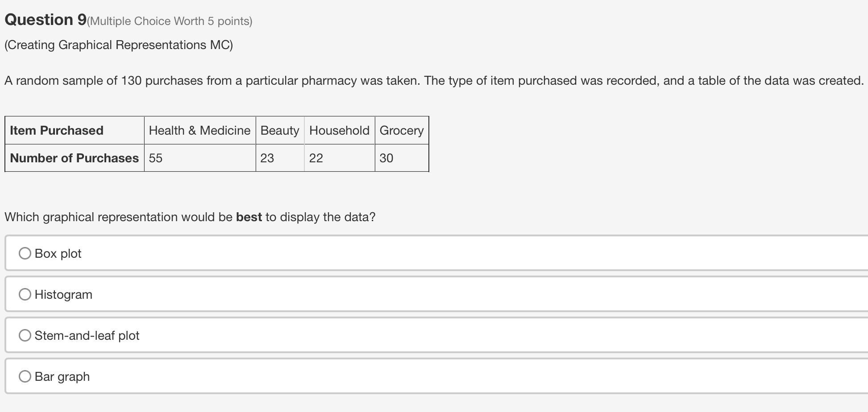The image size is (868, 412).
Task: Click the cell showing 55 purchases
Action: point(200,158)
